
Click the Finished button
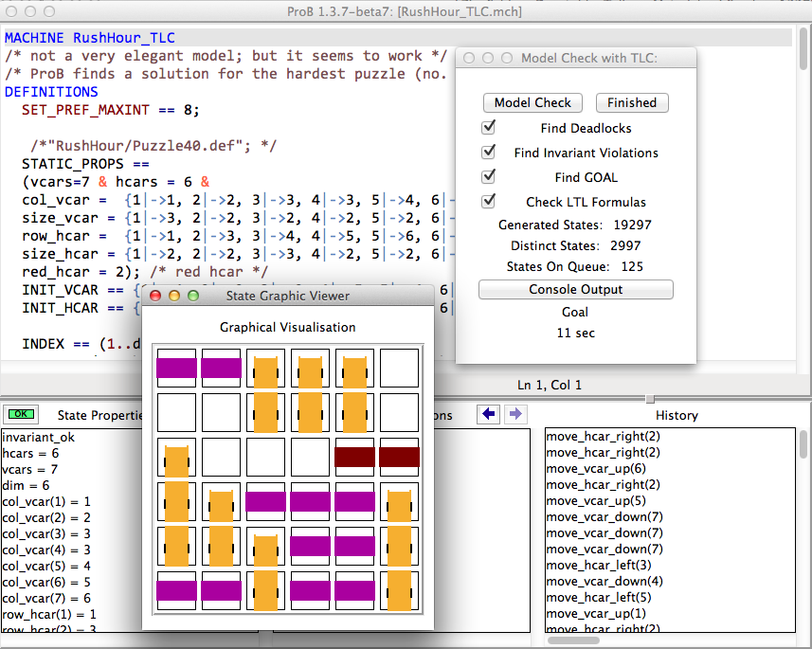(x=631, y=102)
